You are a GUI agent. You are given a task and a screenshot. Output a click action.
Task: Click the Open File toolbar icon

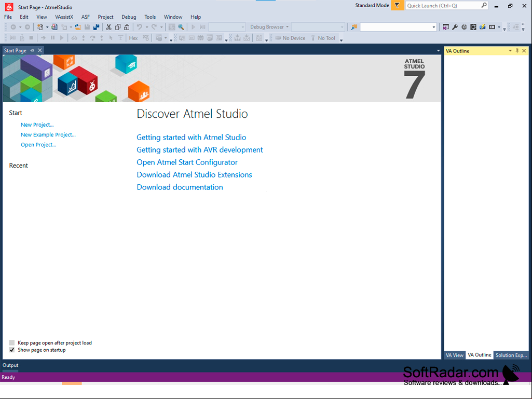pos(78,27)
